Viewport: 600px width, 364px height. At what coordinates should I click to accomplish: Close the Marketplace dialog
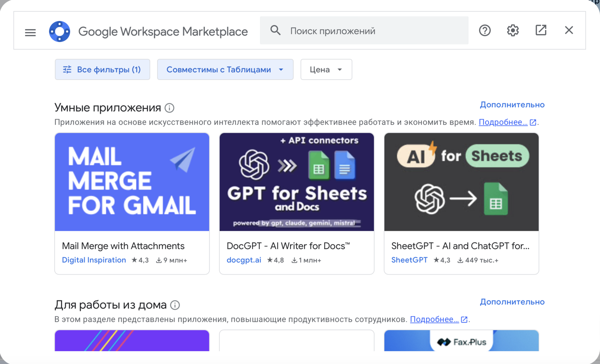(x=569, y=30)
